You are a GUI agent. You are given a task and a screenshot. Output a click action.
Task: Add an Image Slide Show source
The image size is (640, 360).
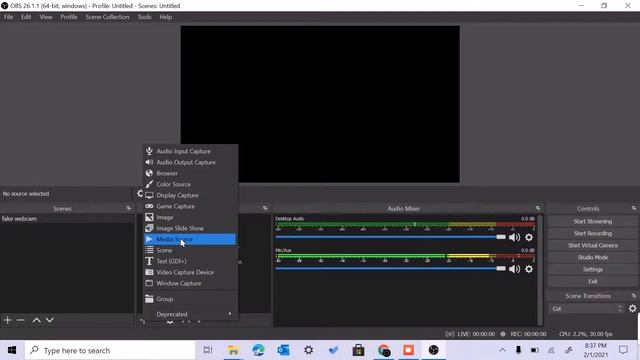(190, 228)
